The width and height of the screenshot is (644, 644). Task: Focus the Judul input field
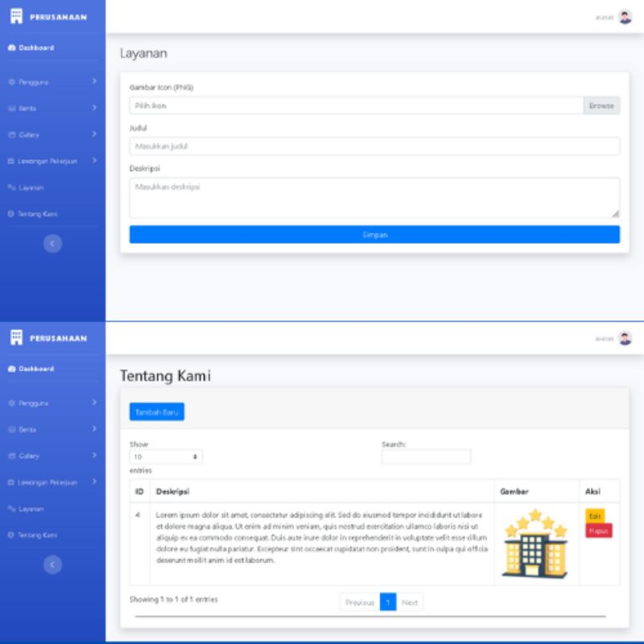pyautogui.click(x=374, y=147)
